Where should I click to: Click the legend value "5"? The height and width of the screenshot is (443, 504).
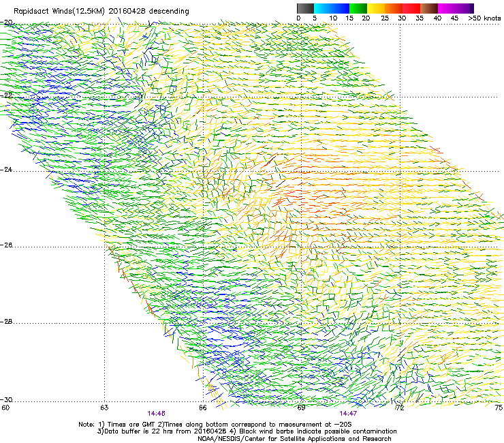(315, 18)
